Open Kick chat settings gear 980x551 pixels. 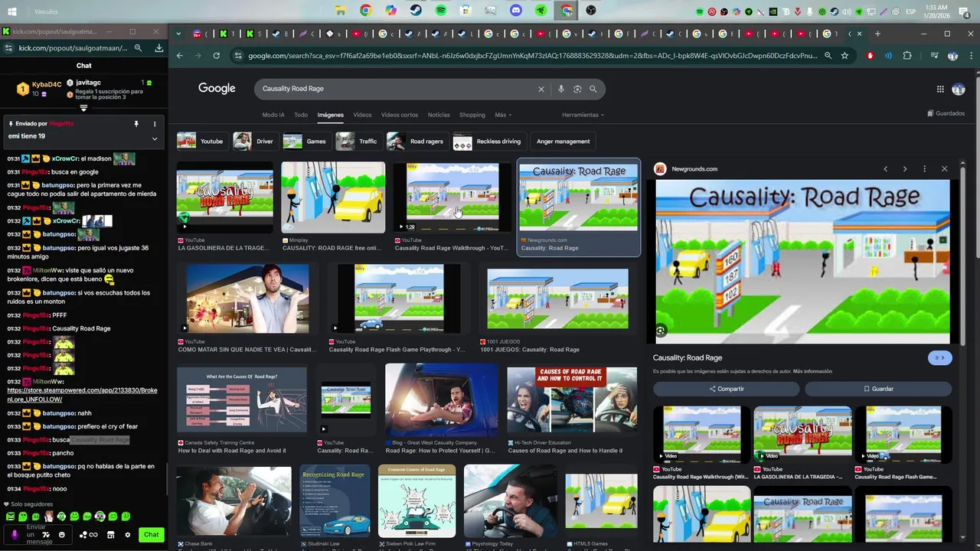click(128, 535)
